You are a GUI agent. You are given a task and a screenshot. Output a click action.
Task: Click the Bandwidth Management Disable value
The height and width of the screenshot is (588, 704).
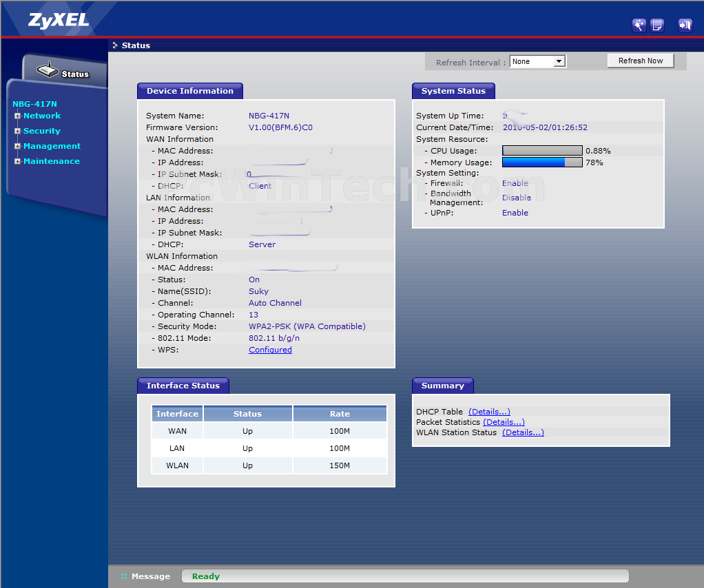click(x=517, y=198)
